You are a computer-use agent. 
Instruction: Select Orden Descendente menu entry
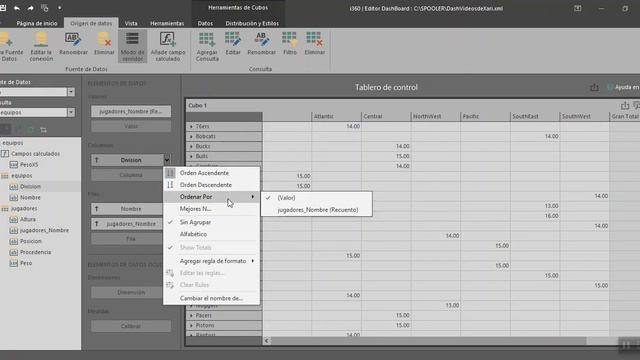(211, 185)
